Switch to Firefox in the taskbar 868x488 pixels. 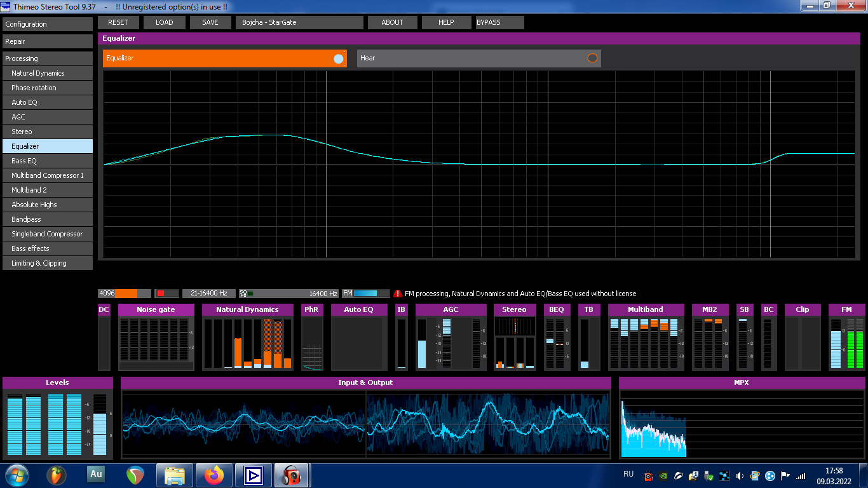point(214,475)
